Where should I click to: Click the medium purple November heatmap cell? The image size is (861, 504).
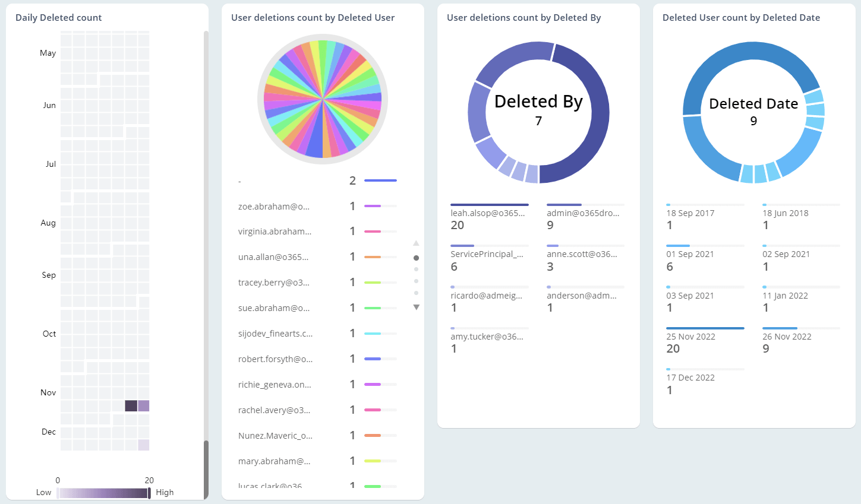(x=144, y=406)
